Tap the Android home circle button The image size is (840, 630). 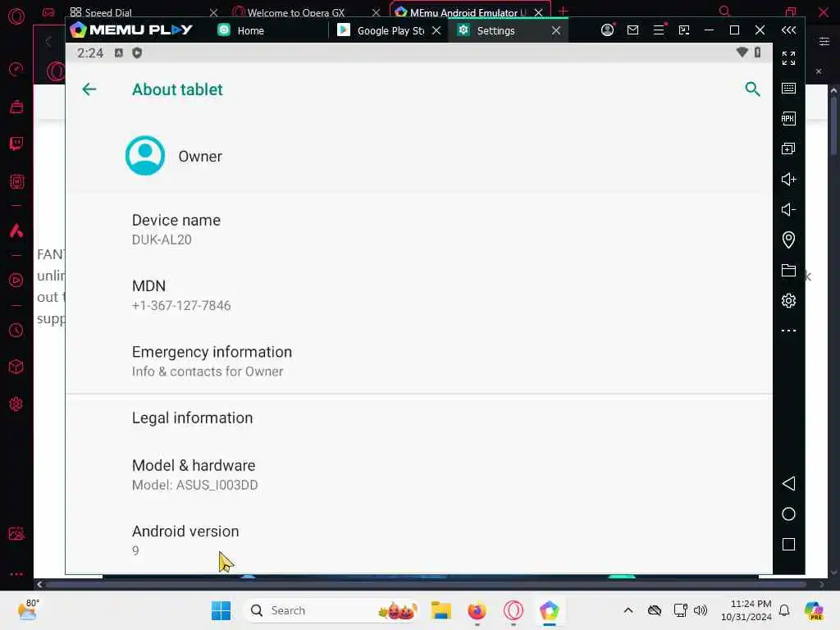click(788, 514)
